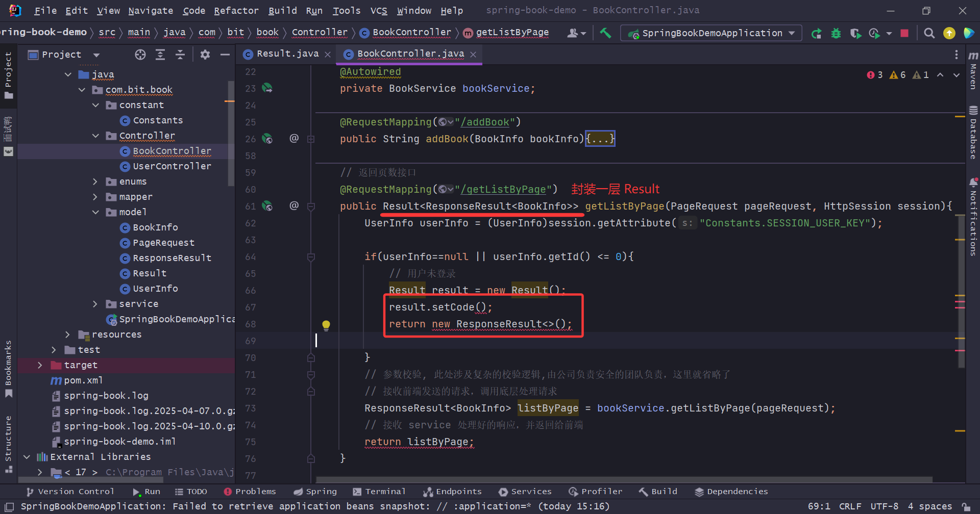Viewport: 980px width, 514px height.
Task: Toggle tool window quick access button
Action: pyautogui.click(x=8, y=506)
